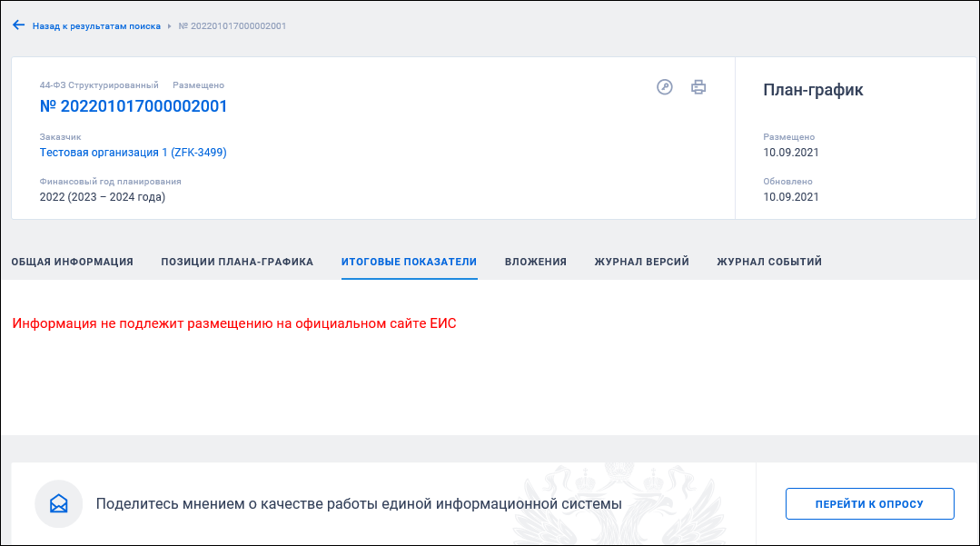Open plan number № 202201017000002001 heading link
980x546 pixels.
pos(134,106)
